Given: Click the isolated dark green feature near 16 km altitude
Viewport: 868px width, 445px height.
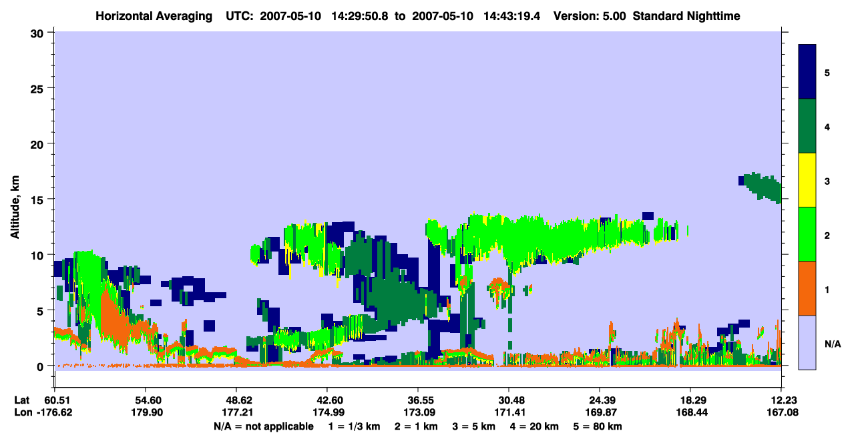Looking at the screenshot, I should (761, 186).
